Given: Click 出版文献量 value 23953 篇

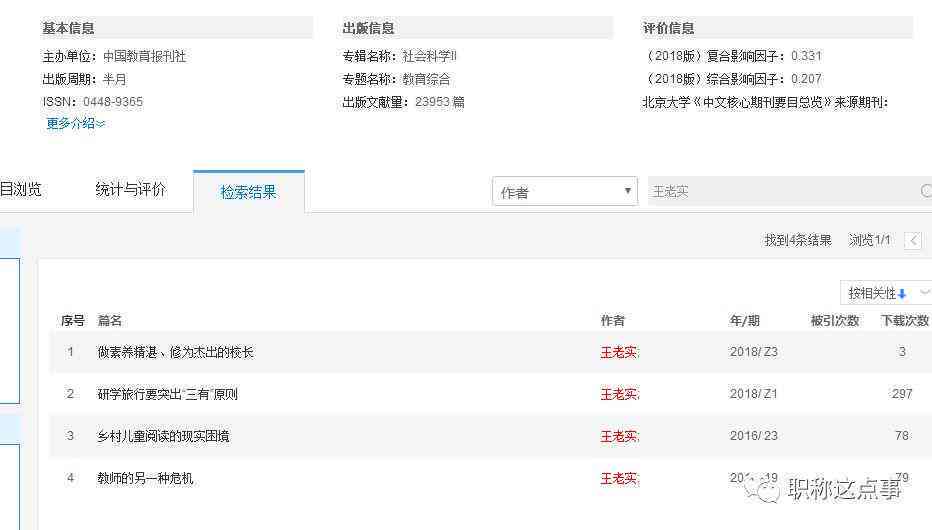Looking at the screenshot, I should pos(440,102).
